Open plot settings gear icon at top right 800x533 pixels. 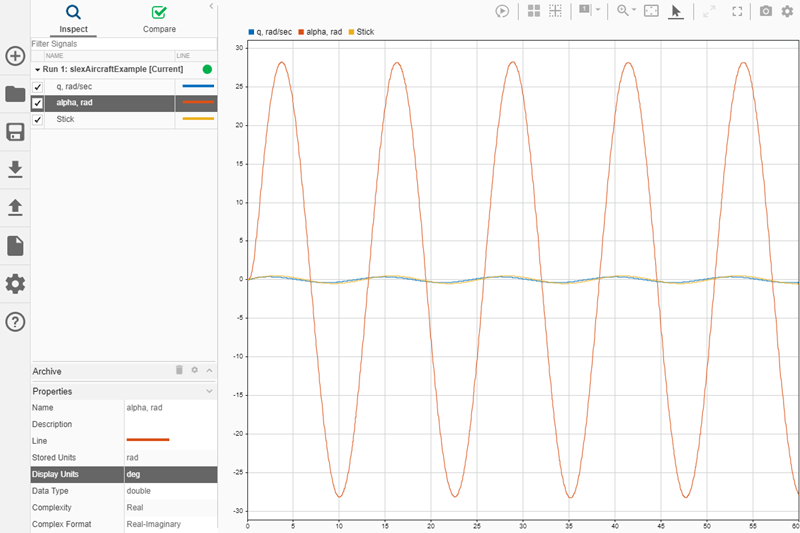click(787, 11)
